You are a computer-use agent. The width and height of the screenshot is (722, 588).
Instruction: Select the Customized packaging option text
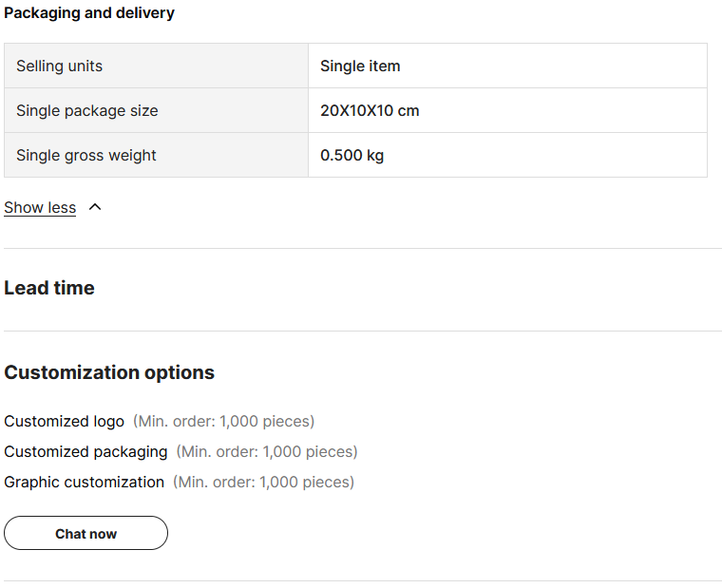pyautogui.click(x=85, y=452)
